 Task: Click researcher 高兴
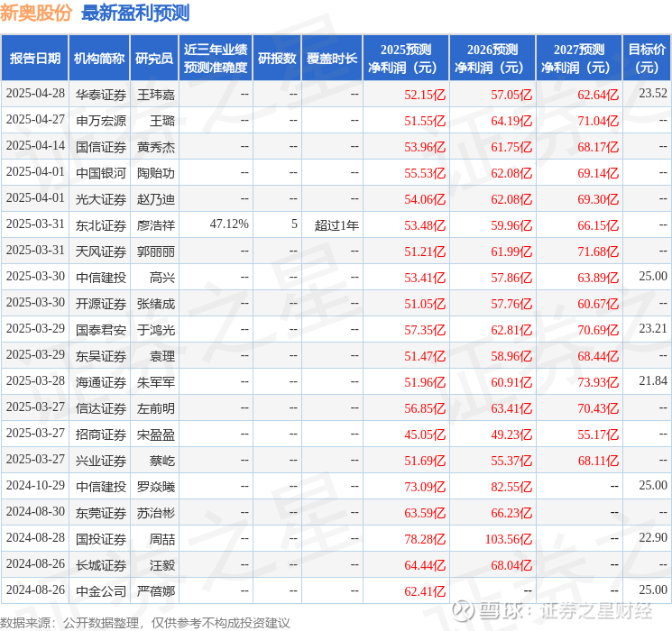[162, 278]
